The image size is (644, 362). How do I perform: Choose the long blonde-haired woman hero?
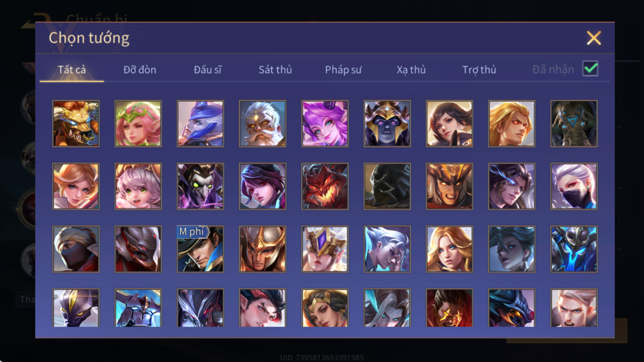(449, 249)
